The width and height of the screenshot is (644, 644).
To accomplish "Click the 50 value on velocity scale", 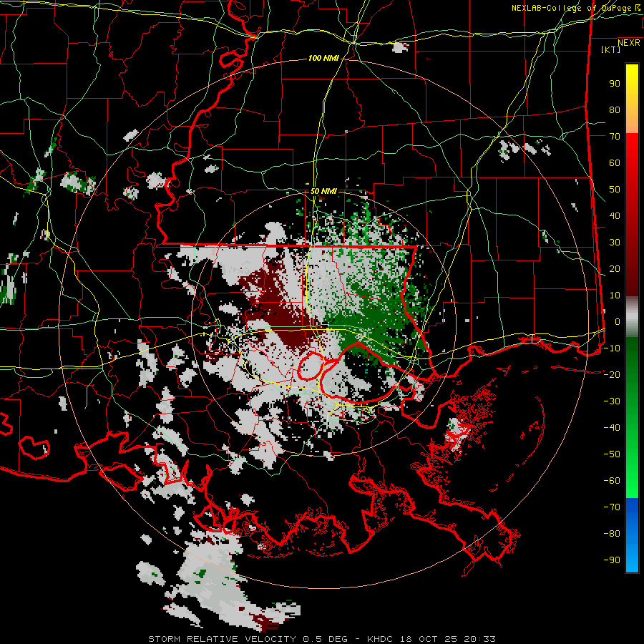I will (615, 190).
